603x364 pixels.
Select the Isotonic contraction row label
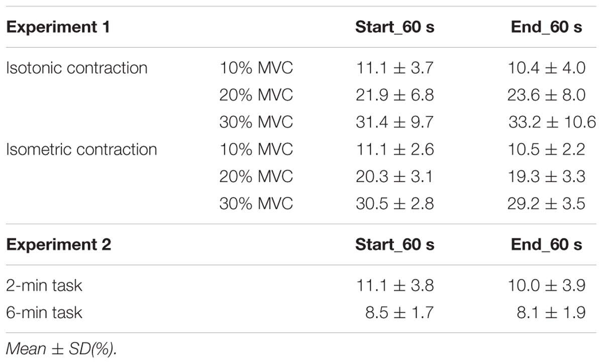point(77,68)
